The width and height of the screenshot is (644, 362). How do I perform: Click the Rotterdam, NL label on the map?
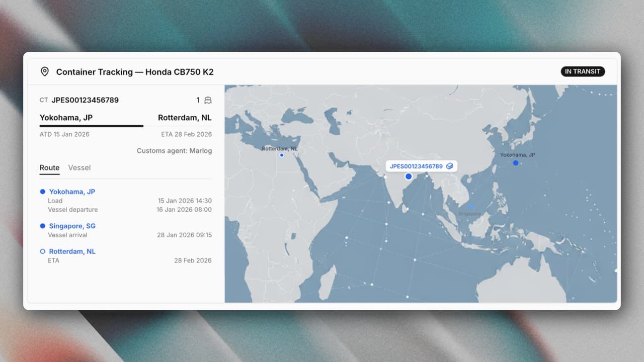pyautogui.click(x=280, y=149)
